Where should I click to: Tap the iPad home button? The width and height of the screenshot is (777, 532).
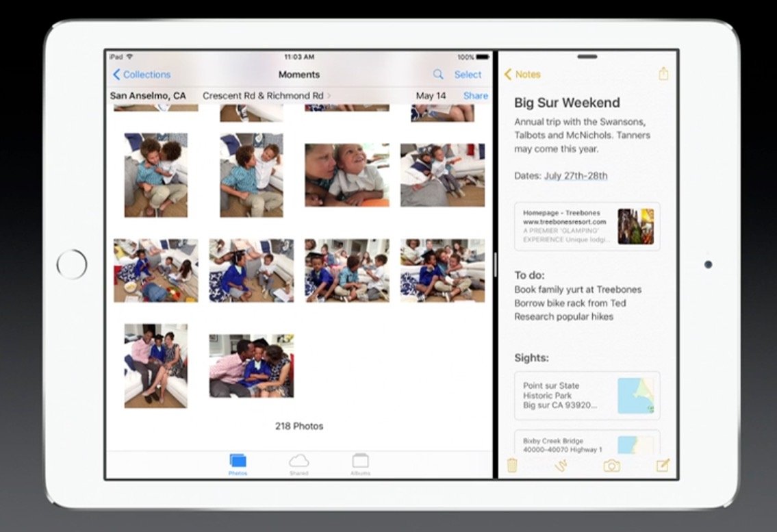coord(72,264)
